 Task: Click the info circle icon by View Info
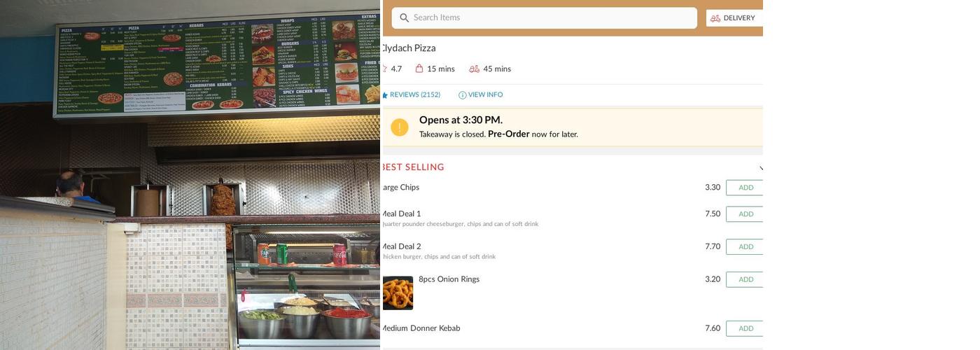[x=463, y=95]
